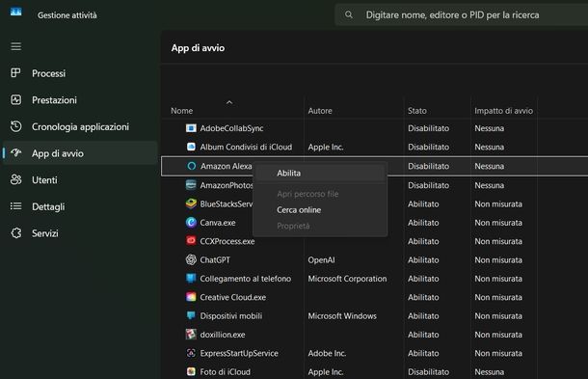The width and height of the screenshot is (588, 379).
Task: Click the Collegamento al telefono icon
Action: (191, 279)
